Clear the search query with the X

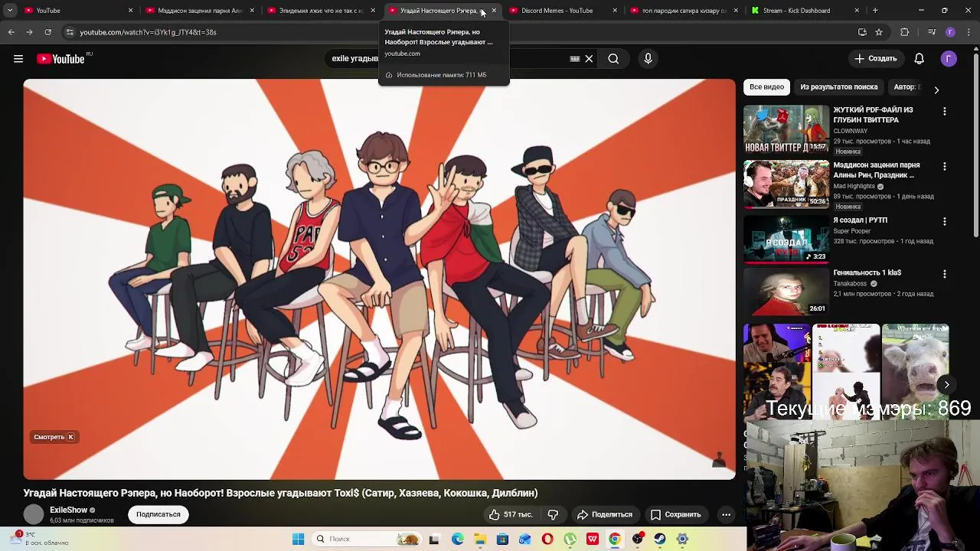(589, 59)
